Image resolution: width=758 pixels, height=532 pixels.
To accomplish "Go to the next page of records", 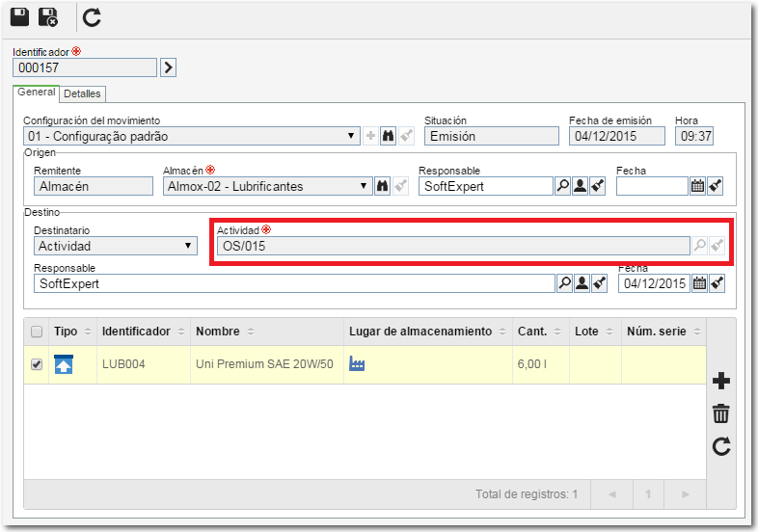I will tap(685, 494).
